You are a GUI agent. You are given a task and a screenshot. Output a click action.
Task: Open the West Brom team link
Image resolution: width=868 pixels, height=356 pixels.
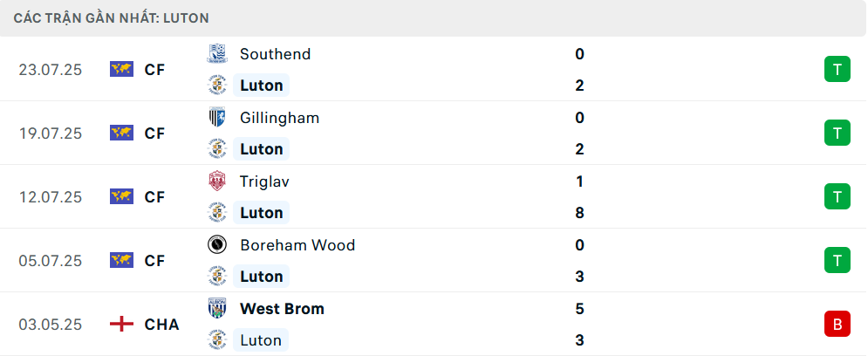pyautogui.click(x=282, y=308)
